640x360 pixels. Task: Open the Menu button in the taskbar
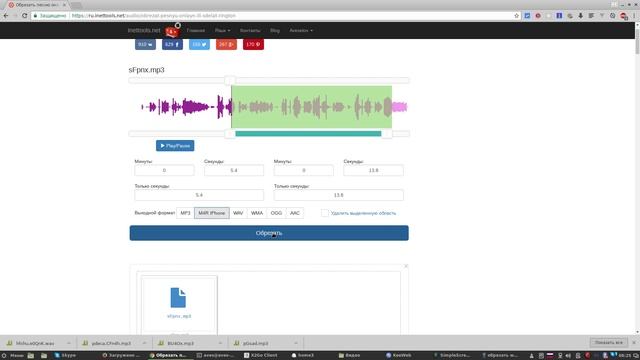click(x=13, y=356)
